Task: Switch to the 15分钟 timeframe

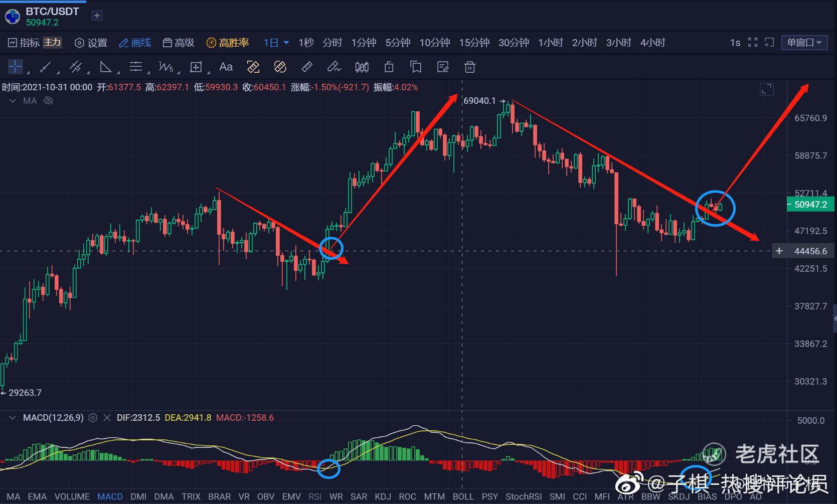Action: [x=474, y=43]
